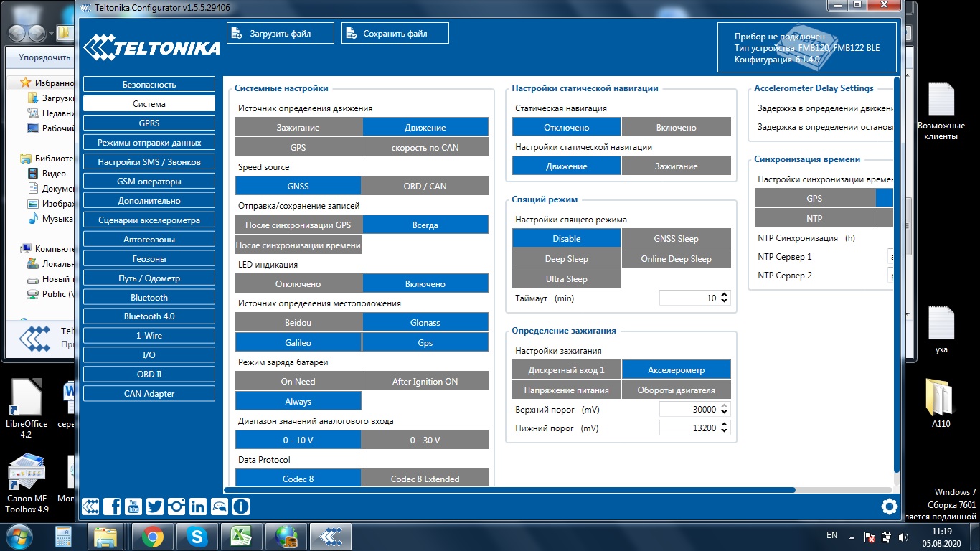This screenshot has height=551, width=980.
Task: Click the info circle icon
Action: [x=241, y=507]
